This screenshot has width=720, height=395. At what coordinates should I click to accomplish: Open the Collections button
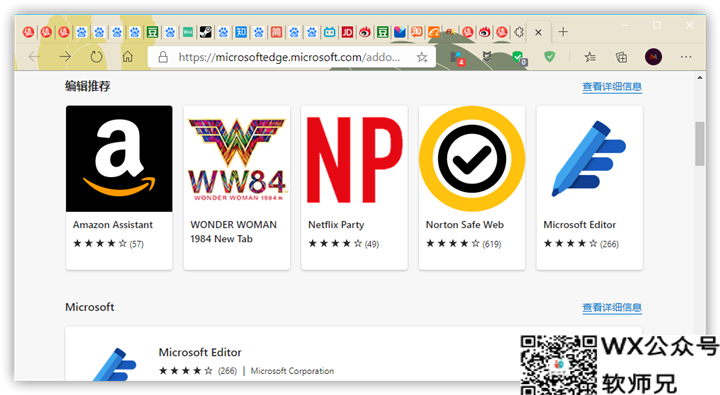coord(621,57)
